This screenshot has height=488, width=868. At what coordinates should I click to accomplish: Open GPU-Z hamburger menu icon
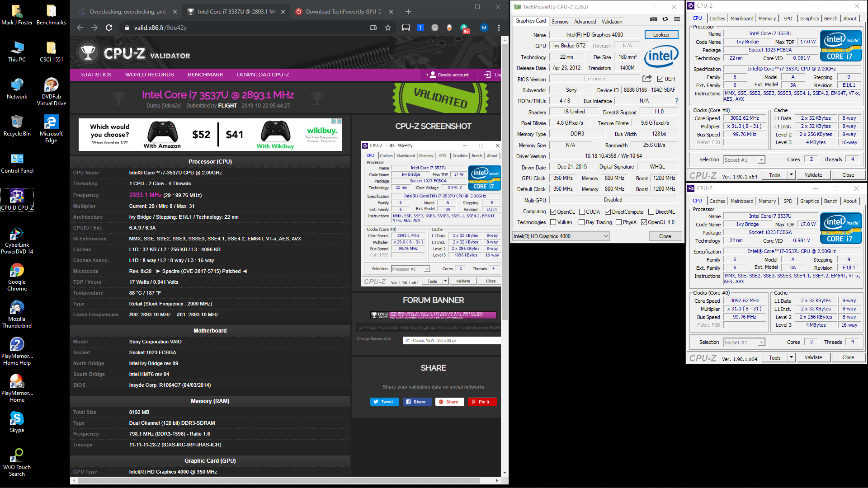tap(677, 19)
